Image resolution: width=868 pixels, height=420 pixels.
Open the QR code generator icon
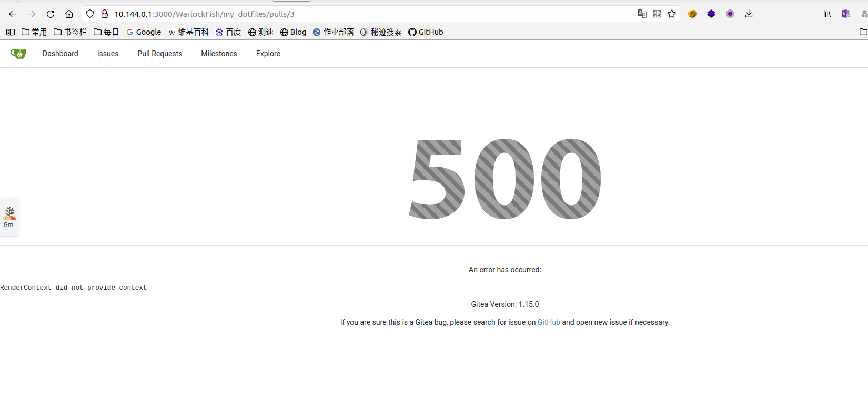[x=657, y=14]
